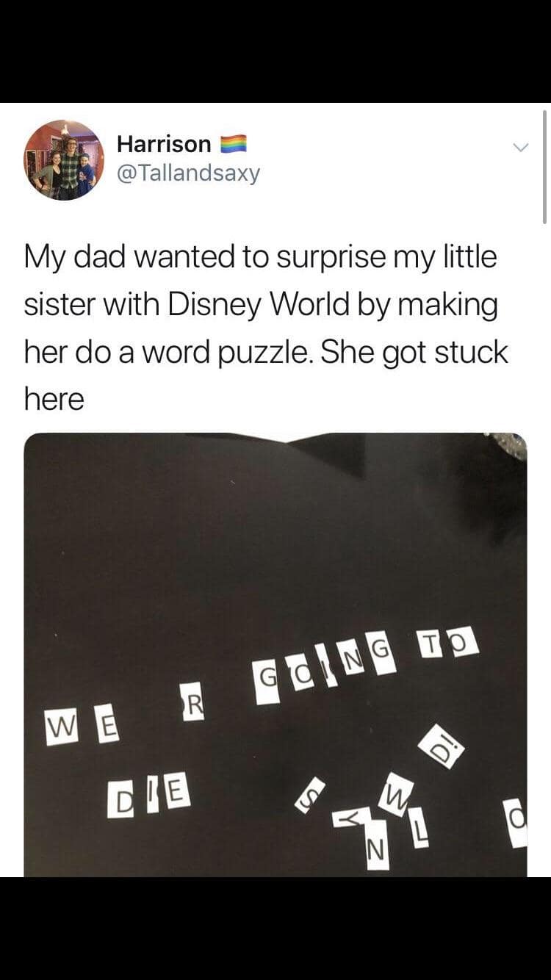
Task: Click the O tile at photo's right edge
Action: 518,824
